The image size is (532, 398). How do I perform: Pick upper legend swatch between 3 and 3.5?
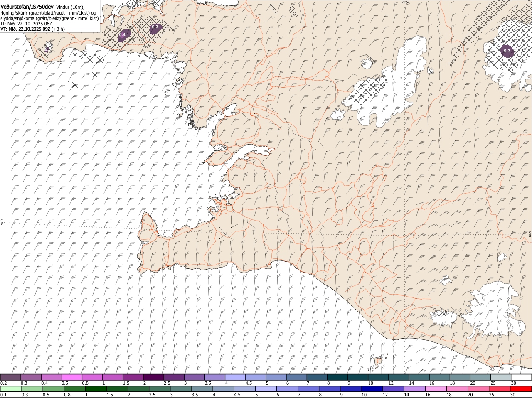pyautogui.click(x=195, y=377)
